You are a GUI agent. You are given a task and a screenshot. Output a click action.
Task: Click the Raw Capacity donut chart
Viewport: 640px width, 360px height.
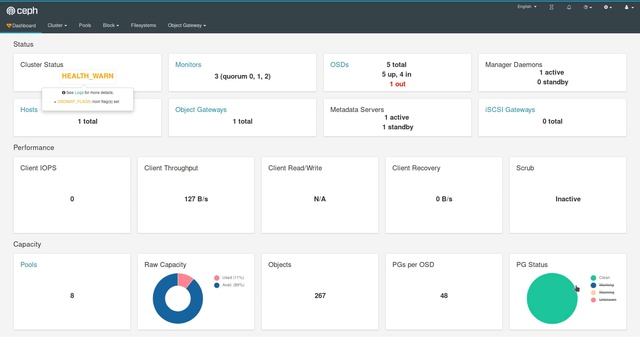point(178,298)
